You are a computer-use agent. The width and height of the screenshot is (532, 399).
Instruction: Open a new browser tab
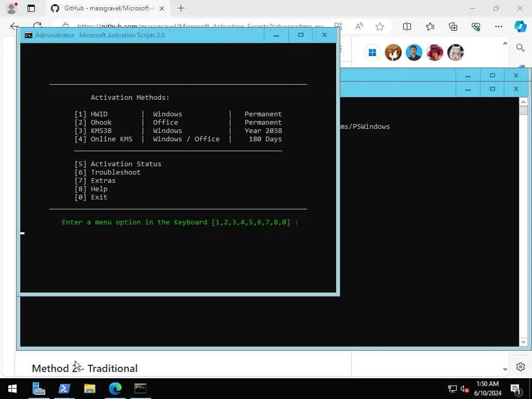[x=181, y=8]
